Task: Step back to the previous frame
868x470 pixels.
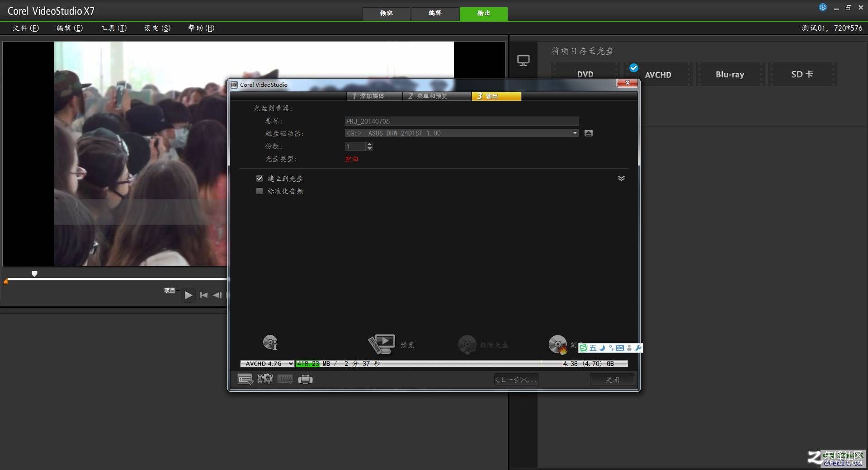Action: click(x=217, y=295)
